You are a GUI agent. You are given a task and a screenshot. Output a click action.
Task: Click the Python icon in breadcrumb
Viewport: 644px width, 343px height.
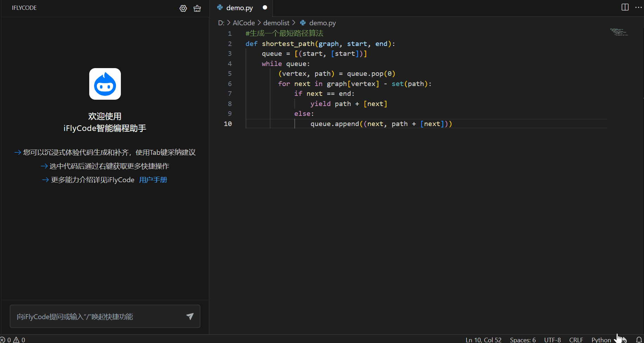pos(303,23)
